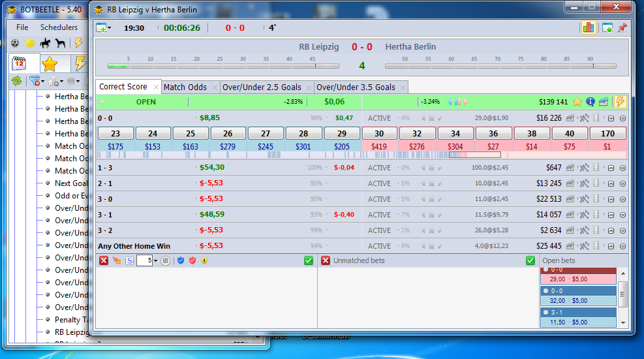Add market to favorites with star icon
Image resolution: width=644 pixels, height=359 pixels.
(577, 102)
